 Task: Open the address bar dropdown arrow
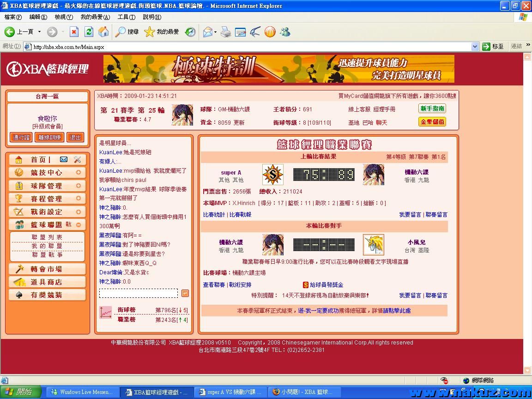pos(475,47)
